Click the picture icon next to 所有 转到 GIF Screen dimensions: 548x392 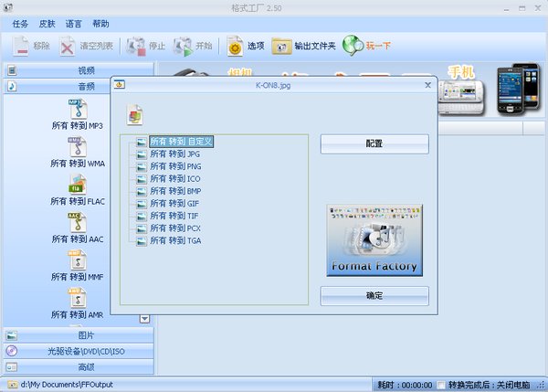[142, 204]
